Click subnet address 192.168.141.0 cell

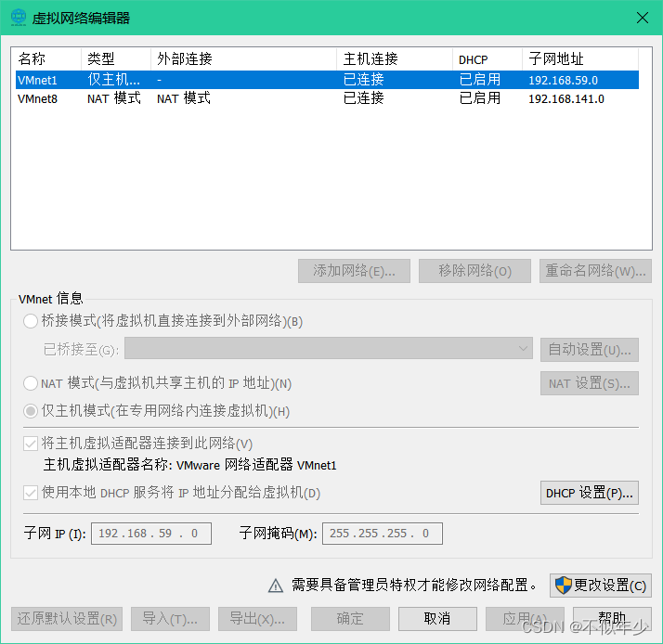pos(566,99)
